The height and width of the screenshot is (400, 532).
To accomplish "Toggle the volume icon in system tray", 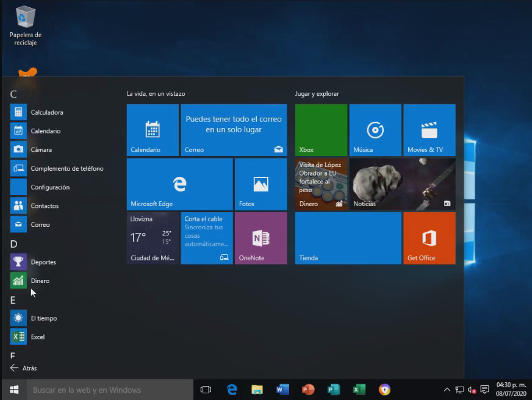I will click(x=472, y=390).
